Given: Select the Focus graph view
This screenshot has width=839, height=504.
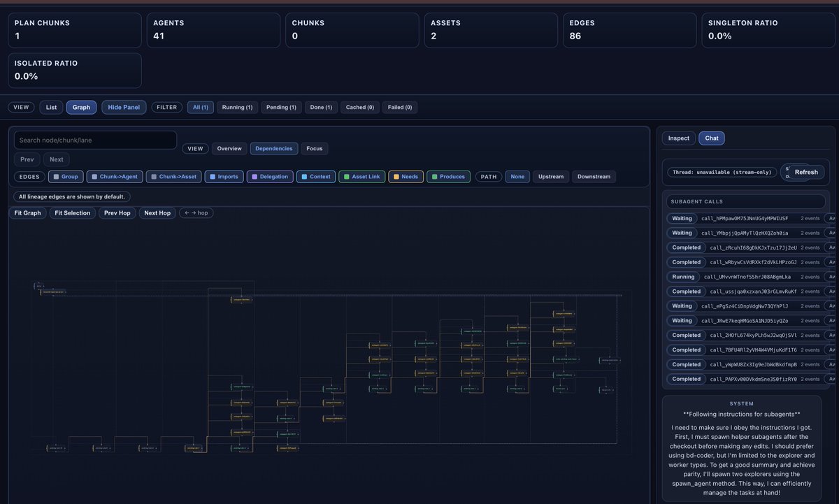Looking at the screenshot, I should 315,148.
